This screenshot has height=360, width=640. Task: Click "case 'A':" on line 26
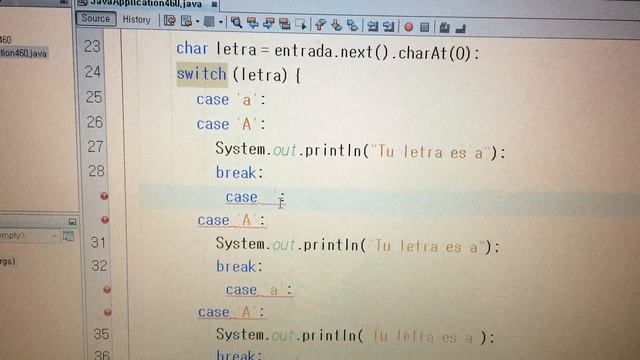click(231, 124)
